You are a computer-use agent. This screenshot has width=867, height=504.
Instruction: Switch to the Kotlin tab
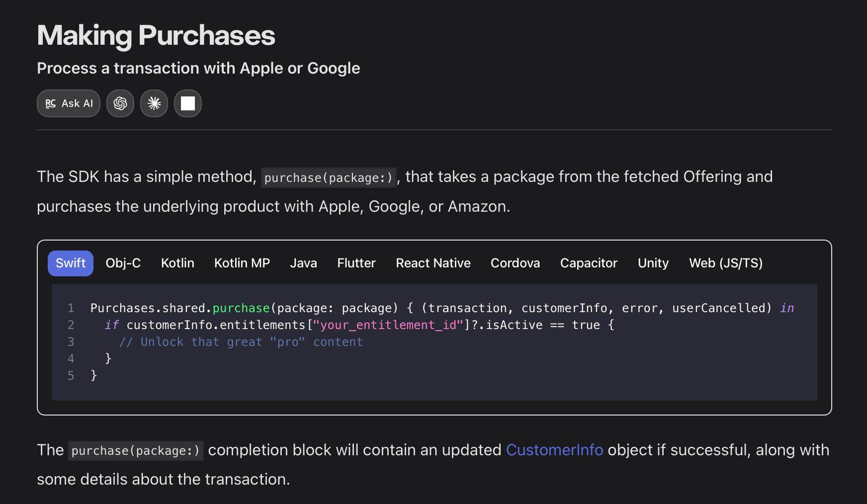(x=177, y=263)
